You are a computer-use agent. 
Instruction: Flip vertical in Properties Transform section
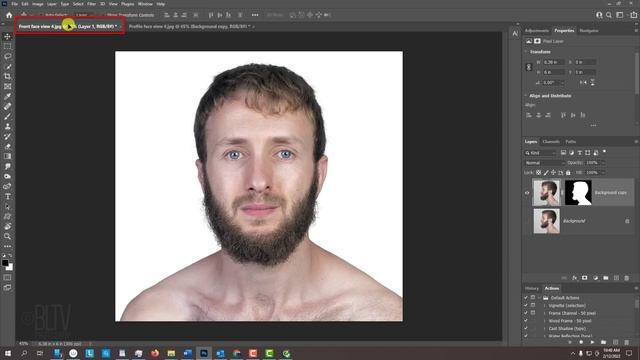tap(592, 82)
